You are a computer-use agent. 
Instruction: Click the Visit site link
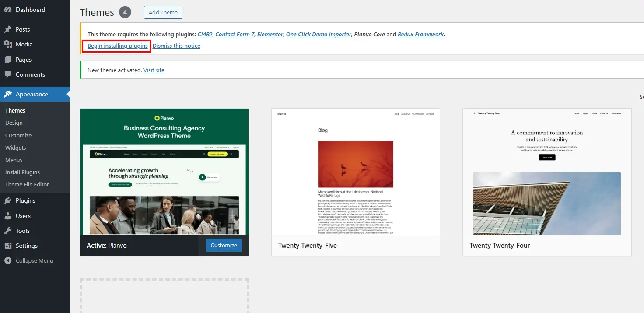pos(154,70)
